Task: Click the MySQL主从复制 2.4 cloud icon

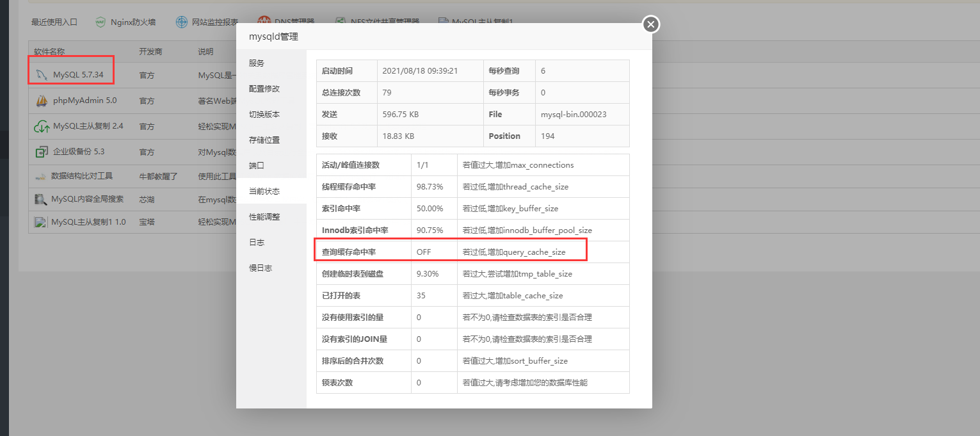Action: 42,127
